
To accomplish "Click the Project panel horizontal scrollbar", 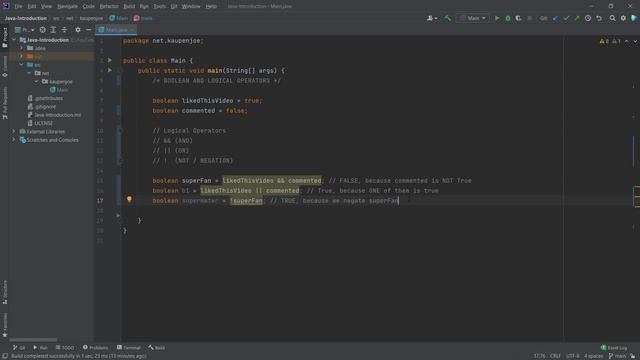I will 33,340.
